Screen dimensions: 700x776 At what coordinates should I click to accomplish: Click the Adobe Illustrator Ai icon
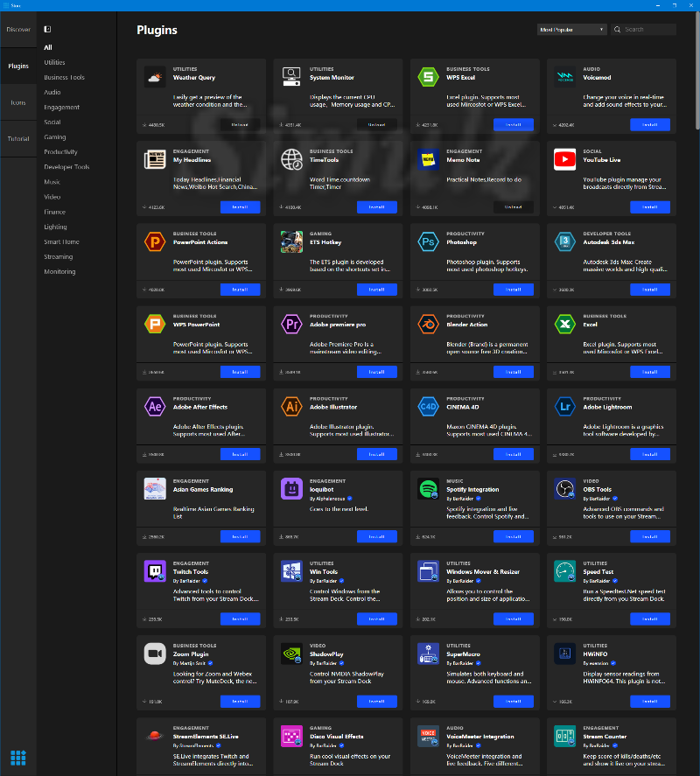point(291,407)
